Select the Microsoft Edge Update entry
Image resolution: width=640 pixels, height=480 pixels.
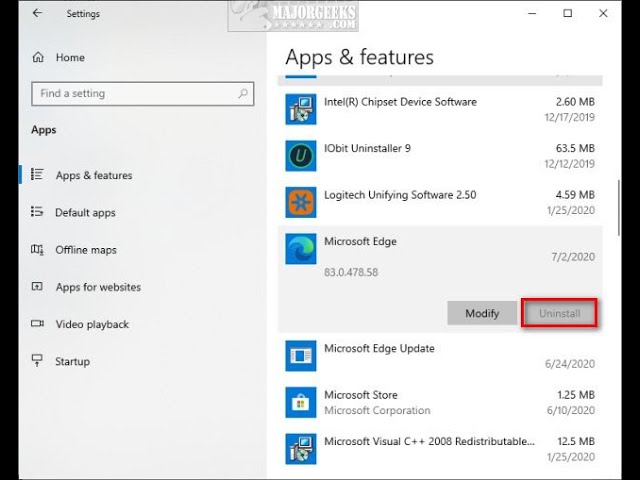pos(440,356)
